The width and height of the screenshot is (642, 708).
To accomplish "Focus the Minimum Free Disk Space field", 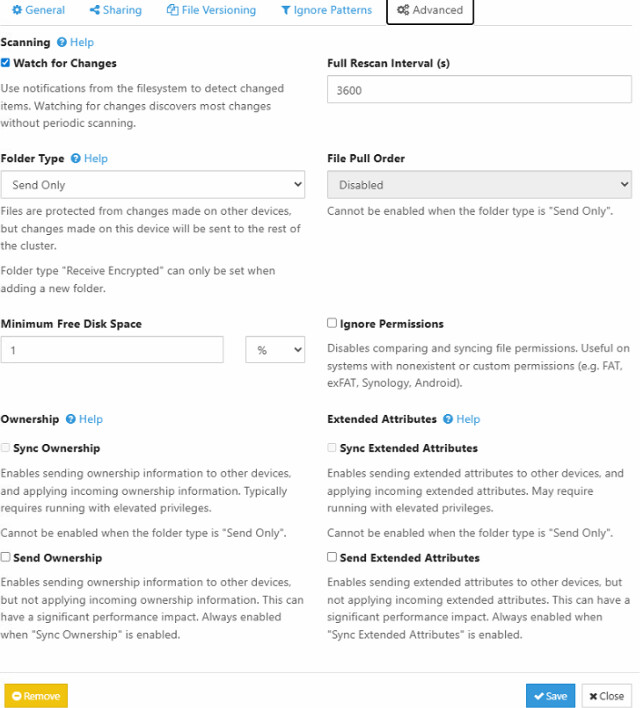I will pos(112,350).
